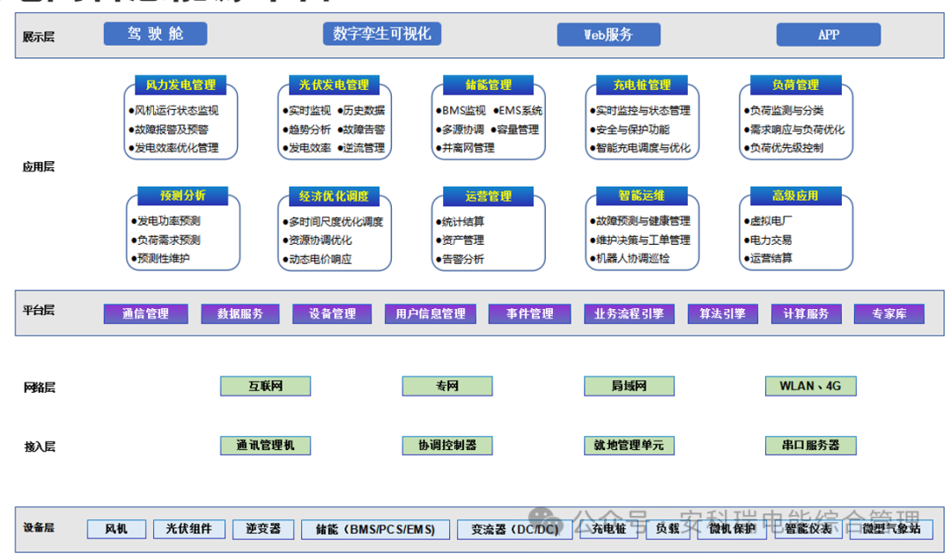
Task: Open the 充电桩管理 application
Action: (x=642, y=85)
